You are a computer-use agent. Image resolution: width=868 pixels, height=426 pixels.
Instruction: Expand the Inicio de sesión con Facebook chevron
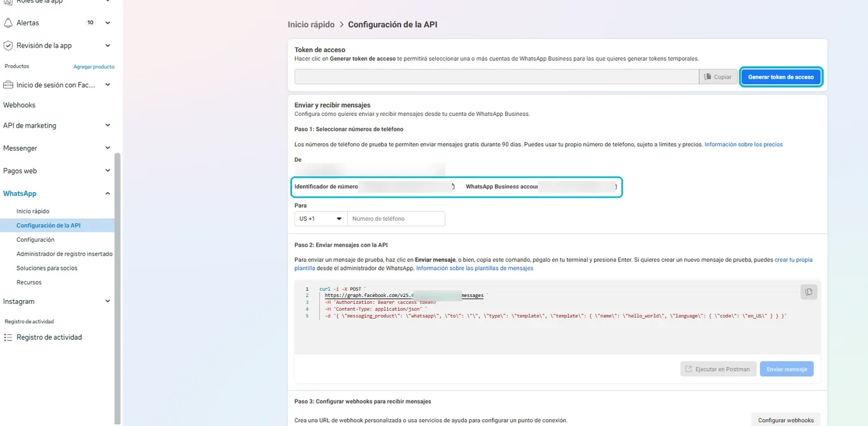tap(108, 85)
